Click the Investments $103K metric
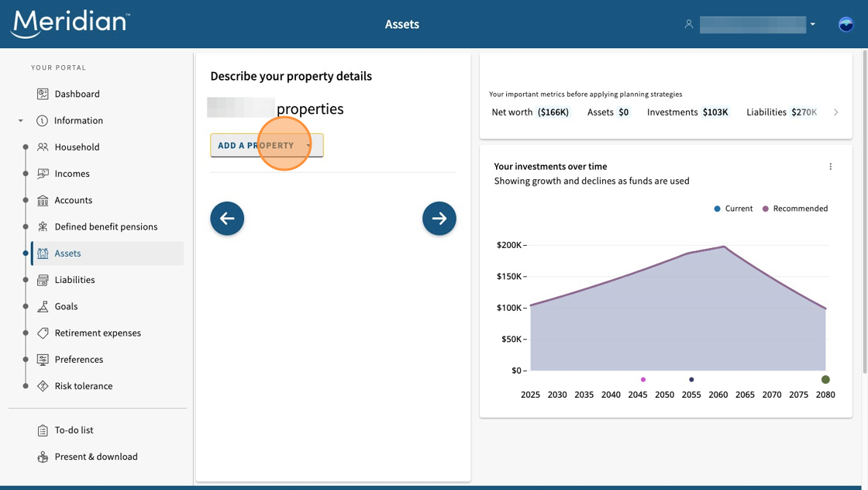The height and width of the screenshot is (490, 868). tap(688, 112)
